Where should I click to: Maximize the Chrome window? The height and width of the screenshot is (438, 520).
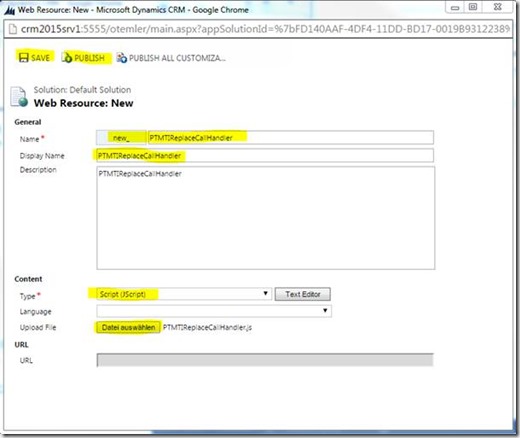[473, 7]
